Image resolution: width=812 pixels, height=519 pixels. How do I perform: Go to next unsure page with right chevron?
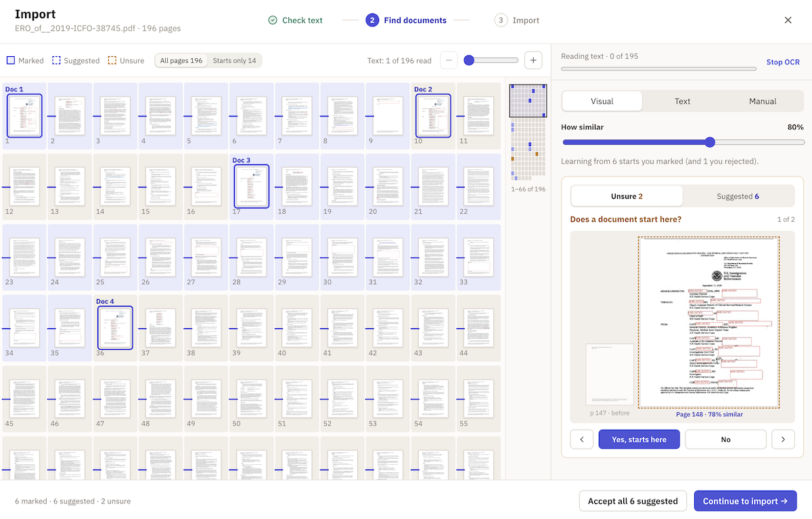[x=783, y=439]
